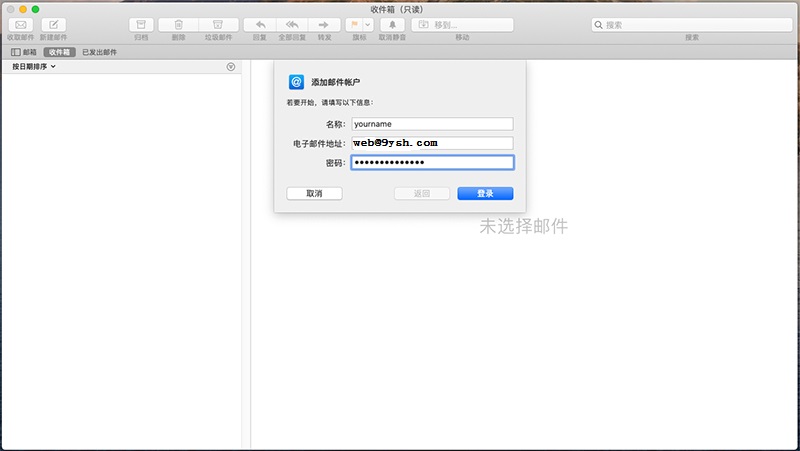Click the Reply All (全部回复) icon
Image resolution: width=800 pixels, height=451 pixels.
pyautogui.click(x=291, y=24)
